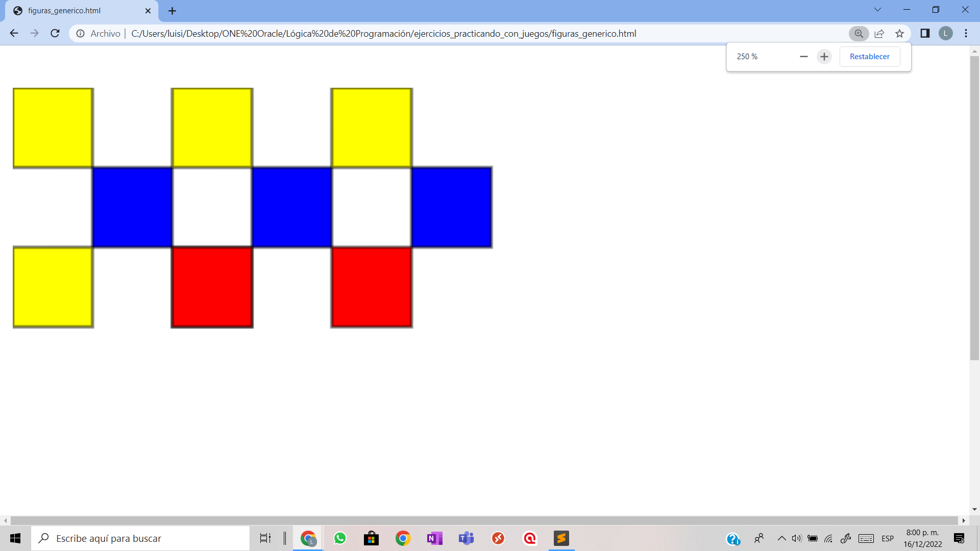Image resolution: width=980 pixels, height=551 pixels.
Task: Open the battery status tray icon
Action: pyautogui.click(x=813, y=538)
